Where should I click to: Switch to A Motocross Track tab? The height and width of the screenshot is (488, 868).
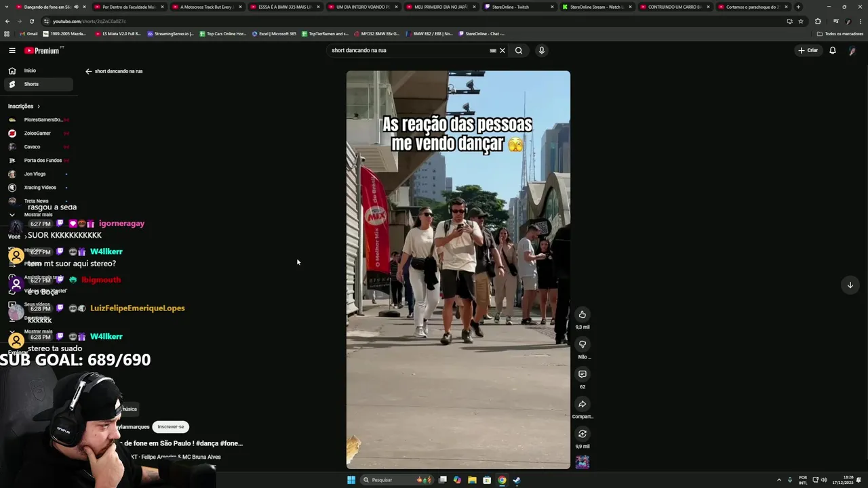pyautogui.click(x=206, y=7)
